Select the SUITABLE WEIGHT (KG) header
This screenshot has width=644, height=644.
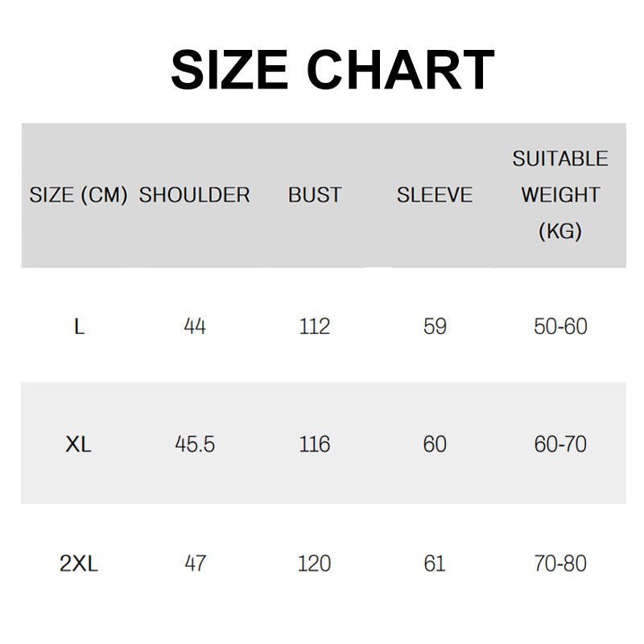560,195
